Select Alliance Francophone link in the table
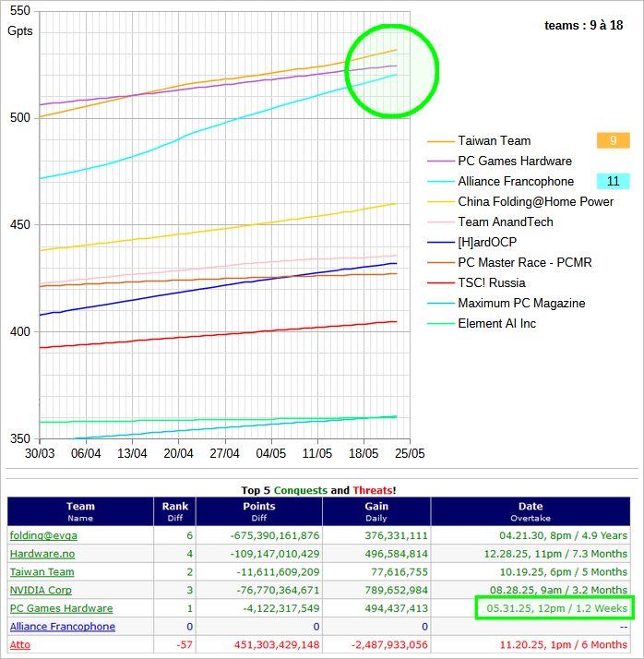This screenshot has width=644, height=659. click(x=63, y=626)
